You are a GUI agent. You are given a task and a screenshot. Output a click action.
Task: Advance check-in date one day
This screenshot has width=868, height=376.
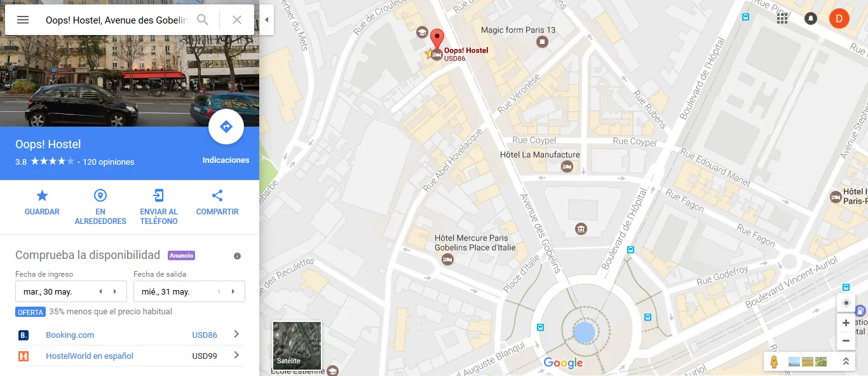click(115, 291)
